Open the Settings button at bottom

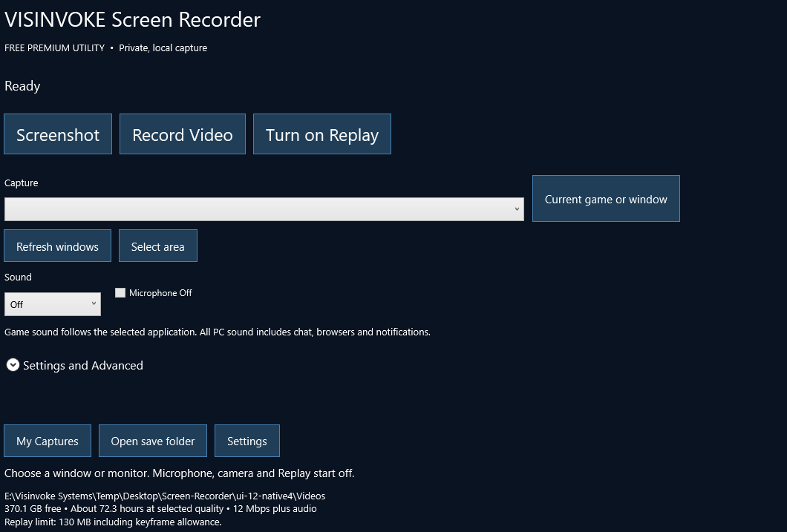click(247, 441)
